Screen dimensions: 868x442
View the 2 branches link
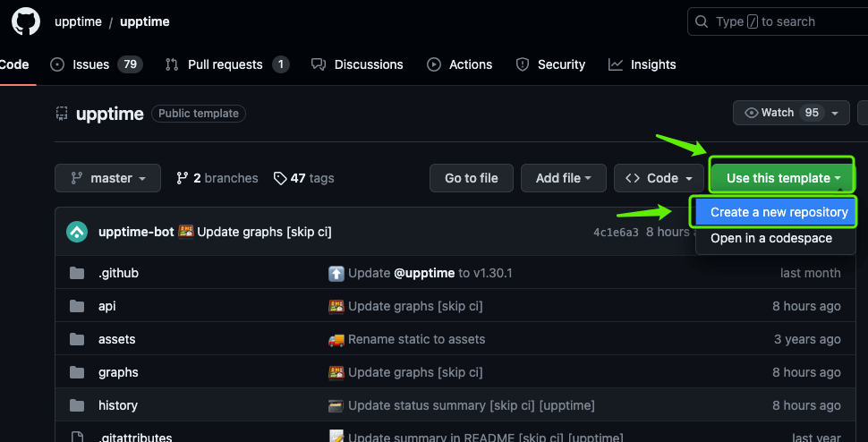[217, 178]
